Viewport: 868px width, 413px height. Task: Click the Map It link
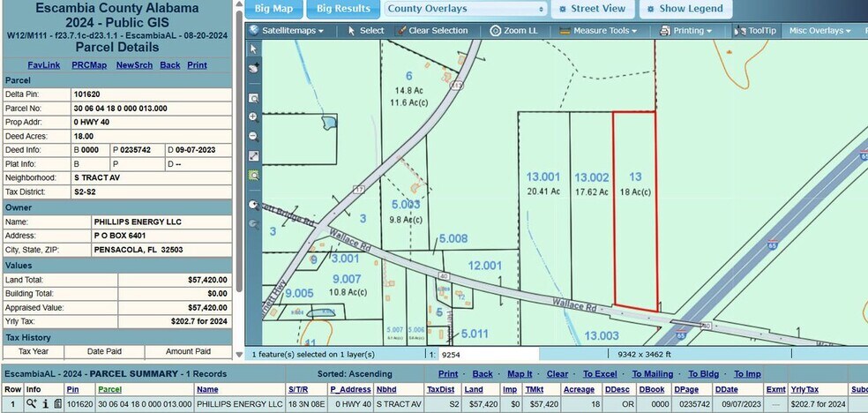pos(520,374)
